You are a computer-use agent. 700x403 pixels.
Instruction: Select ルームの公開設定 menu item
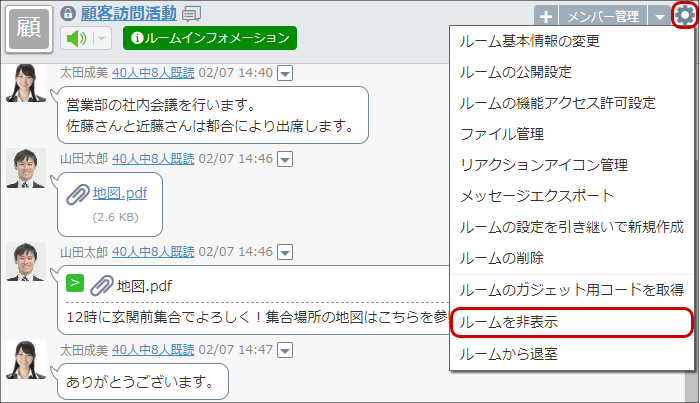tap(572, 72)
